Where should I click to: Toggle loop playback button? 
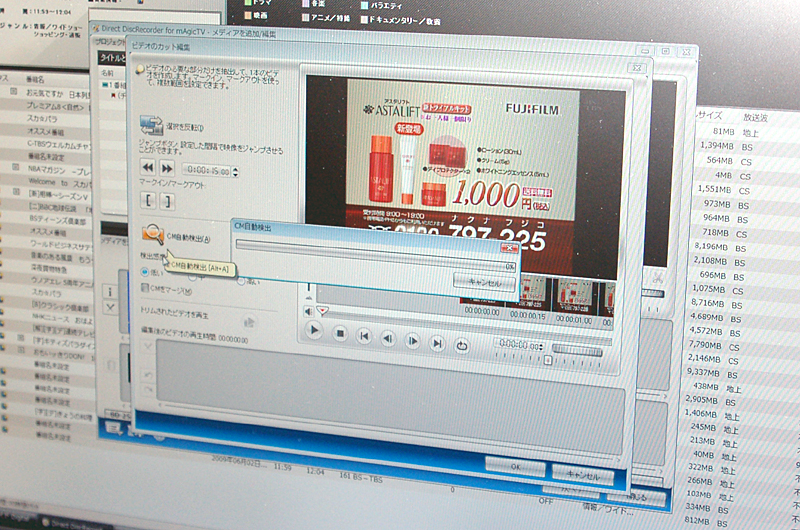(x=462, y=346)
